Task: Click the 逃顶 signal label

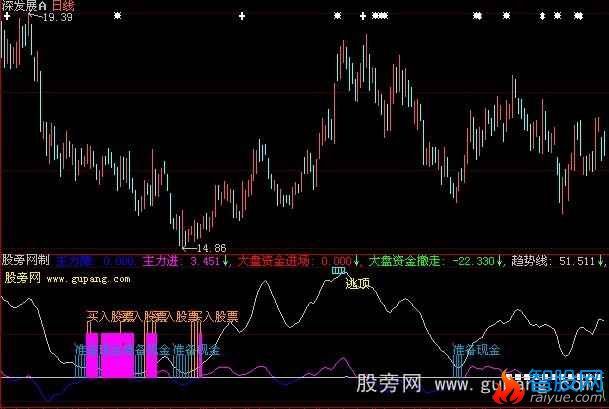Action: pos(357,284)
